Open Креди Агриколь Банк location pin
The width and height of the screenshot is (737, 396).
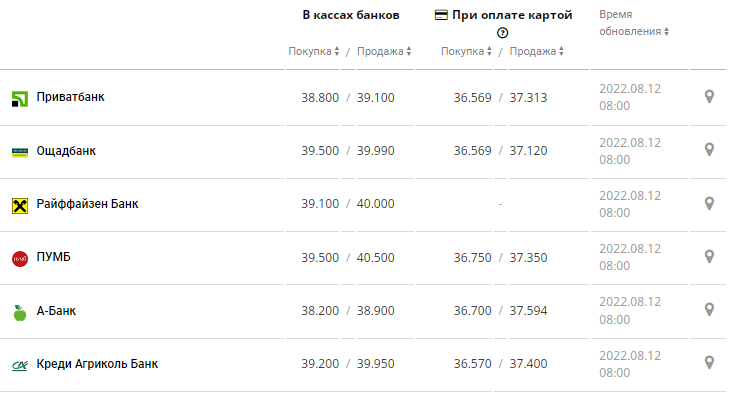[x=709, y=363]
